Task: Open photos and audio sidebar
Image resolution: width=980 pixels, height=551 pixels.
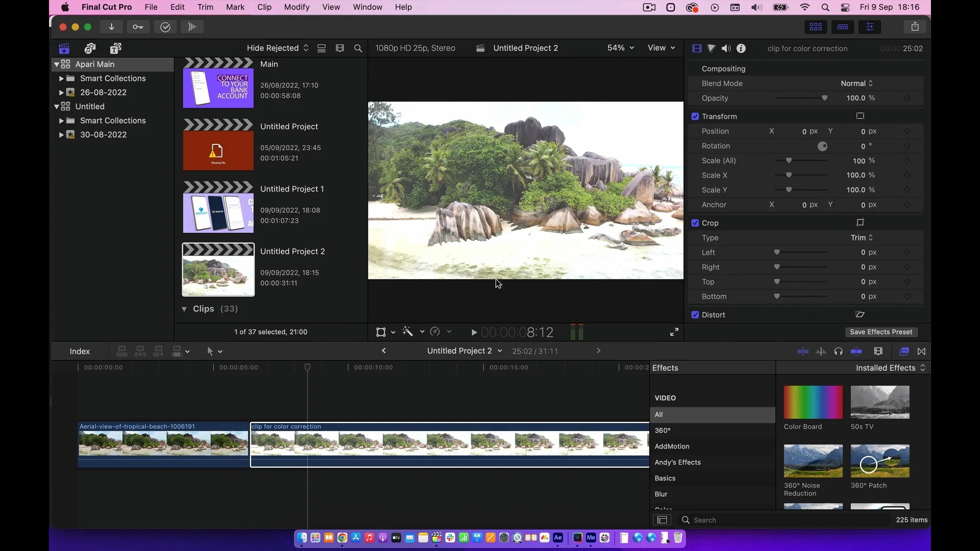Action: pos(90,48)
